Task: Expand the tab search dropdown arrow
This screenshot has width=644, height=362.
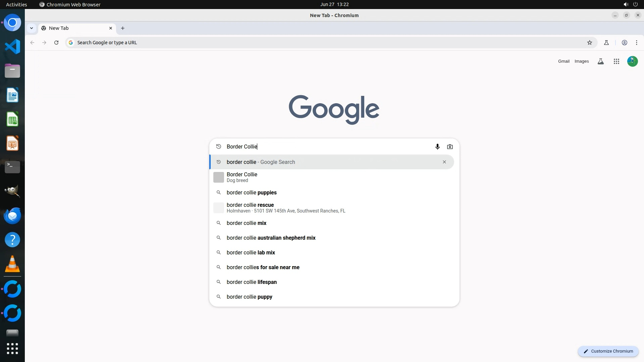Action: [x=32, y=28]
